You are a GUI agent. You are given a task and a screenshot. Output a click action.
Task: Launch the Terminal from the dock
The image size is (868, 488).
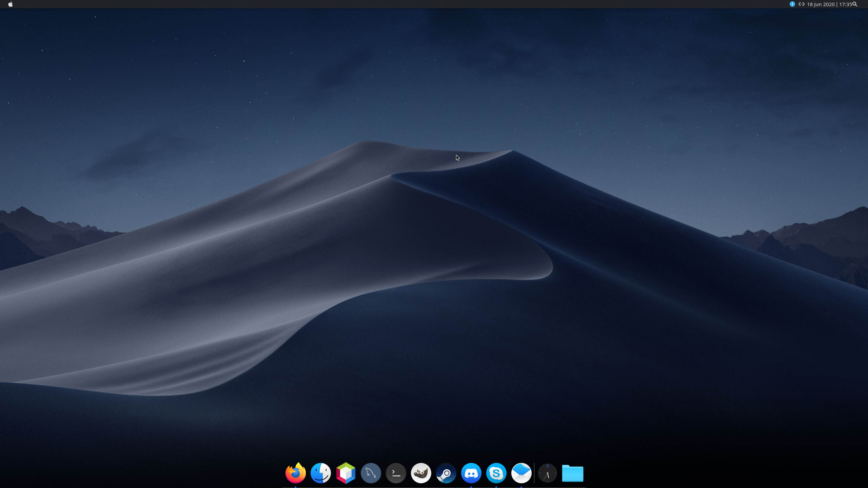396,473
